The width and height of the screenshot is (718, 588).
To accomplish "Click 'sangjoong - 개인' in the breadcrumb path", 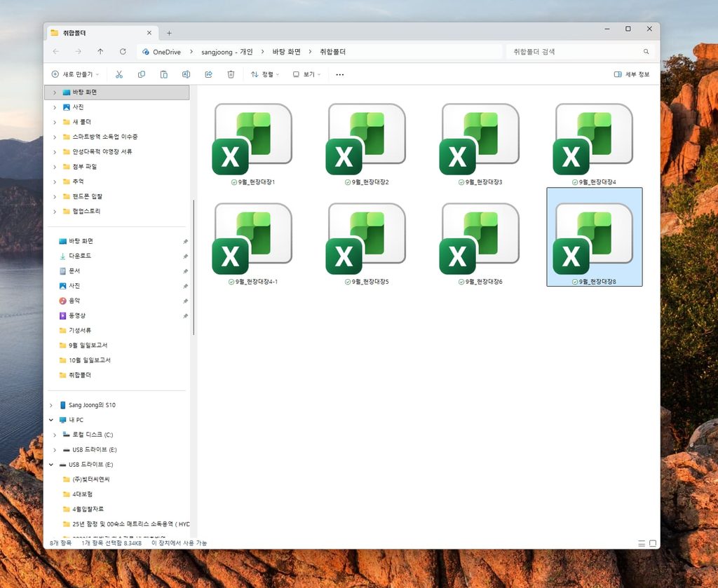I will [227, 52].
